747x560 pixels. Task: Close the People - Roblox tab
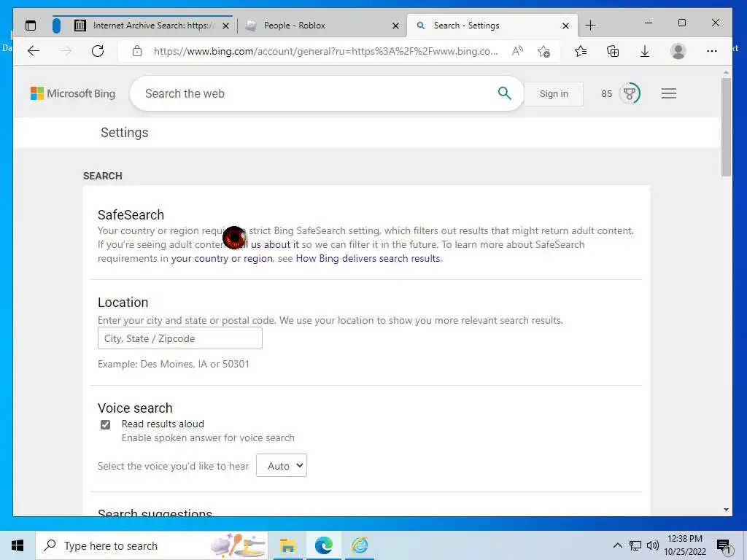(x=395, y=26)
